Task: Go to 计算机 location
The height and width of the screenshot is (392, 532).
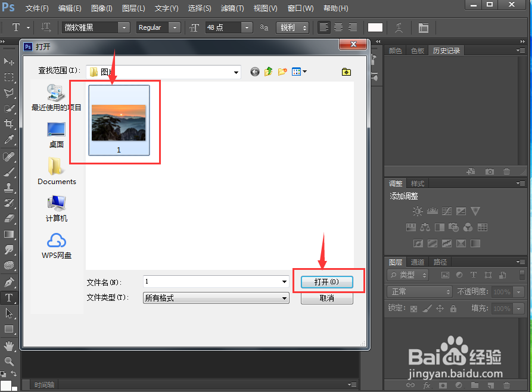Action: (57, 209)
